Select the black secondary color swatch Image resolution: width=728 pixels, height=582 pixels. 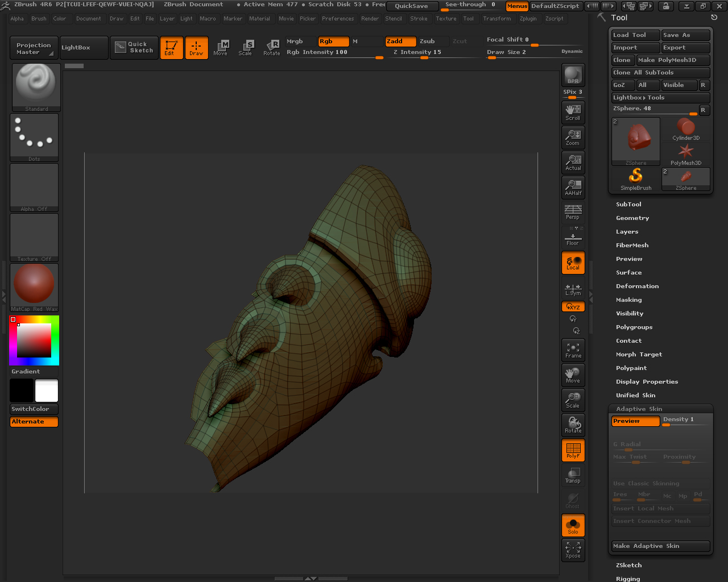(22, 390)
